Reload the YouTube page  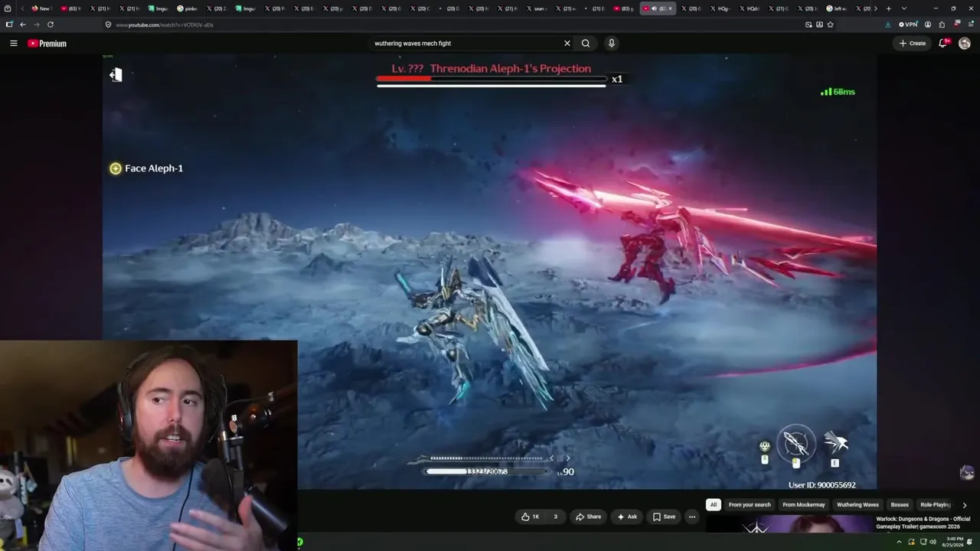click(x=51, y=24)
